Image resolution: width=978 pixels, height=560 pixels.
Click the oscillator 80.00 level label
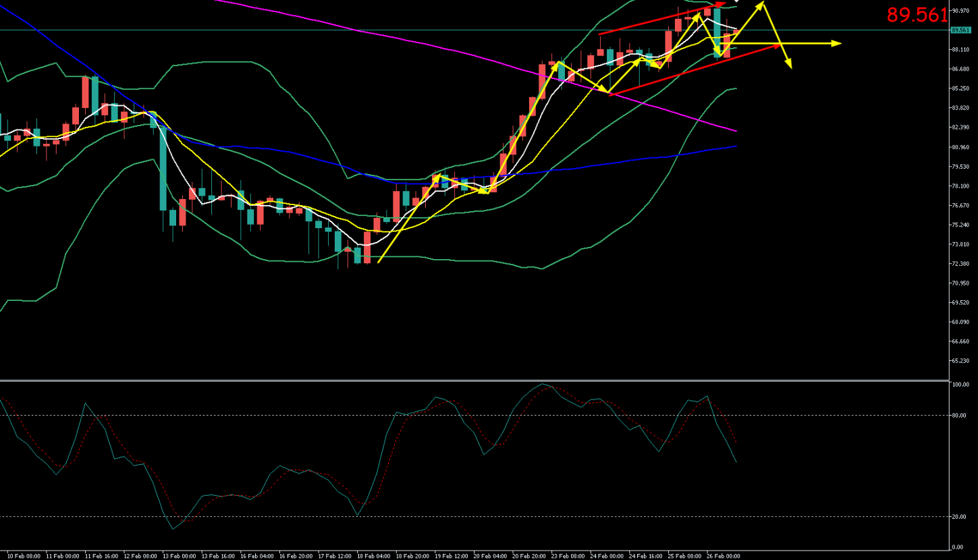pyautogui.click(x=958, y=416)
